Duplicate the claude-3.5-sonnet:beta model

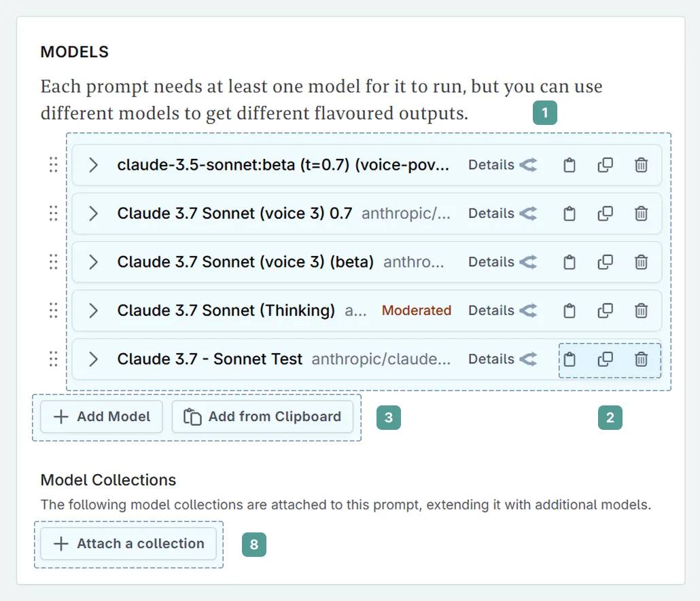[x=606, y=164]
